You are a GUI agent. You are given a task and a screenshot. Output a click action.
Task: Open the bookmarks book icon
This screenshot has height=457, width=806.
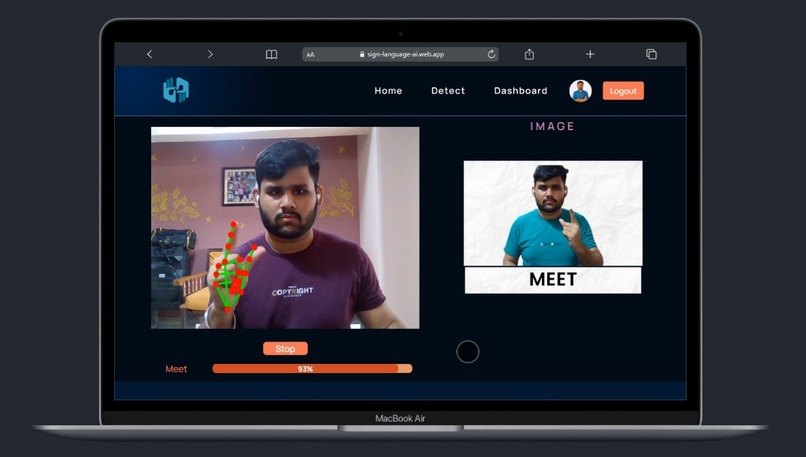click(271, 54)
